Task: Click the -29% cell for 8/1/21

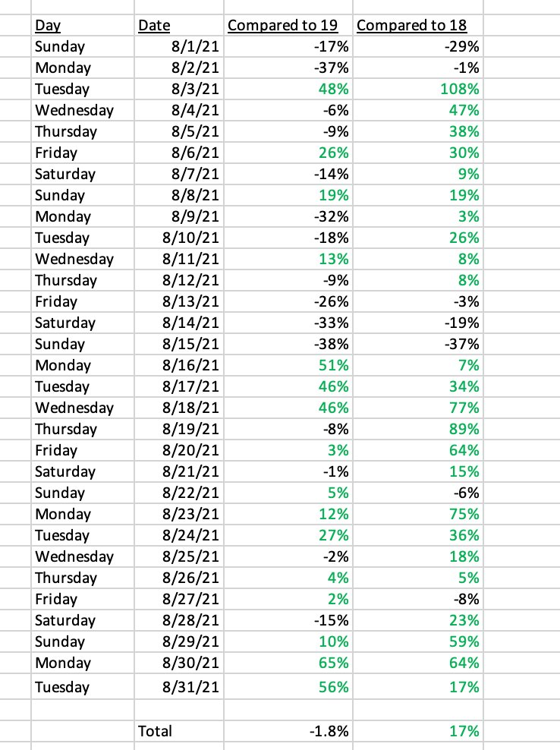Action: 418,46
